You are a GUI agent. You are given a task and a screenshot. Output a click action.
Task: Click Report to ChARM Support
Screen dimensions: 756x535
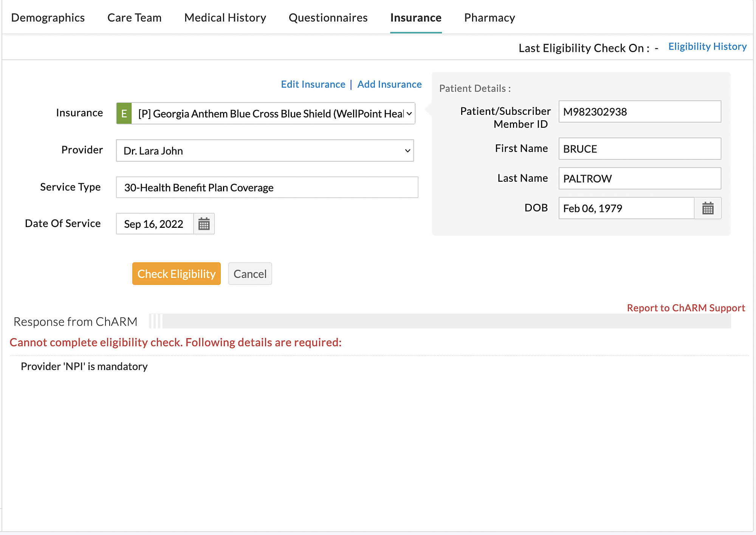pyautogui.click(x=686, y=308)
